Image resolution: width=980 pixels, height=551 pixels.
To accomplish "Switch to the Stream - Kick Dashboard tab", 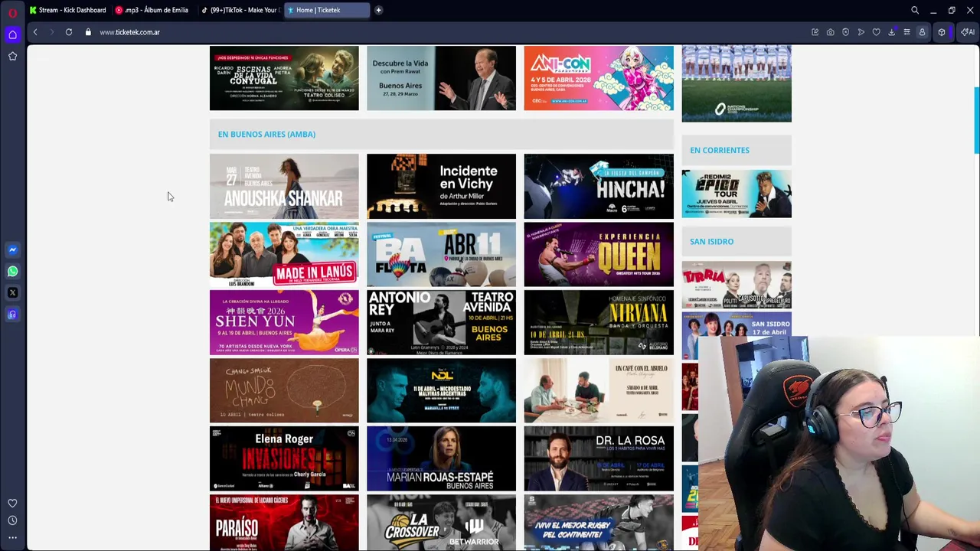I will (67, 10).
